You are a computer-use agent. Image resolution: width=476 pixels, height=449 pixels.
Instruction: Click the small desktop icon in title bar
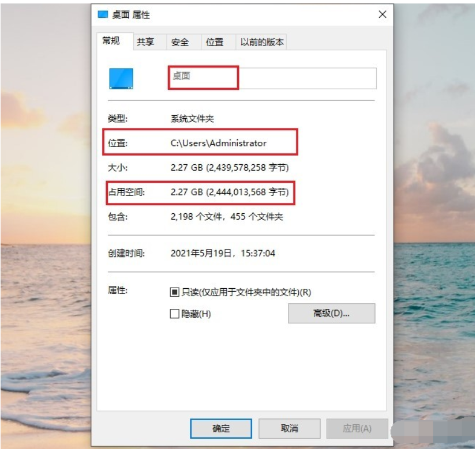coord(103,14)
